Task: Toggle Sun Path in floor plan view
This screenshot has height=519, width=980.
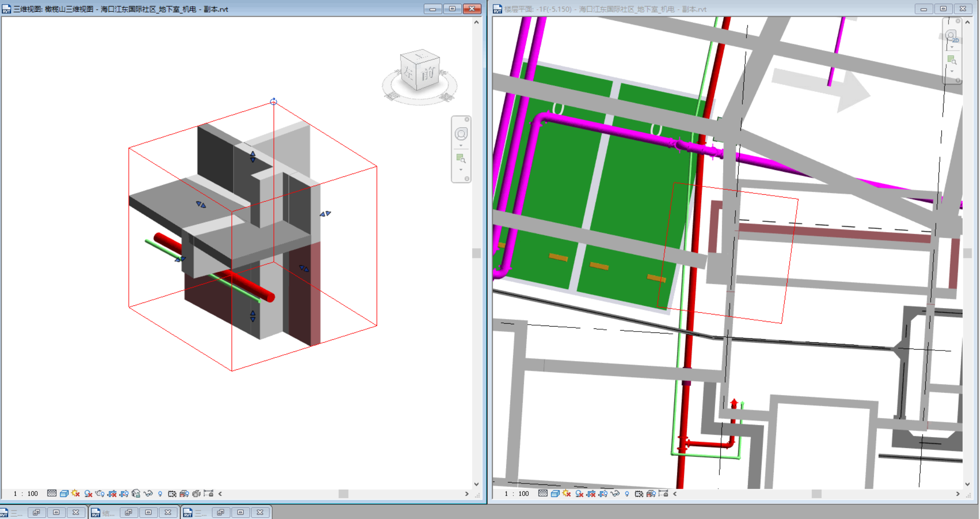Action: point(567,494)
